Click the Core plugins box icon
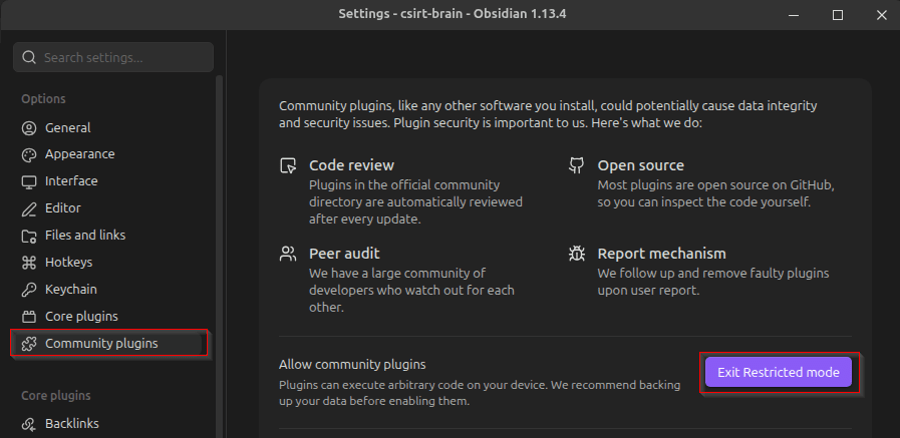 pyautogui.click(x=29, y=316)
